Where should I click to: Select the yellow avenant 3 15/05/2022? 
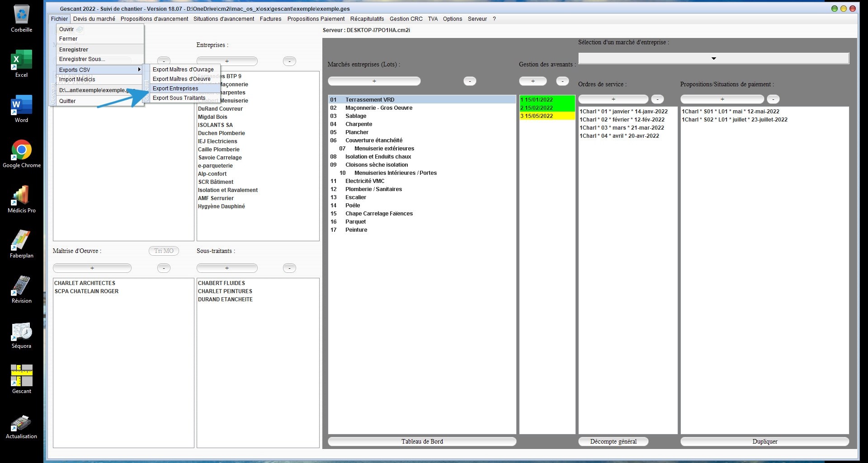(547, 116)
